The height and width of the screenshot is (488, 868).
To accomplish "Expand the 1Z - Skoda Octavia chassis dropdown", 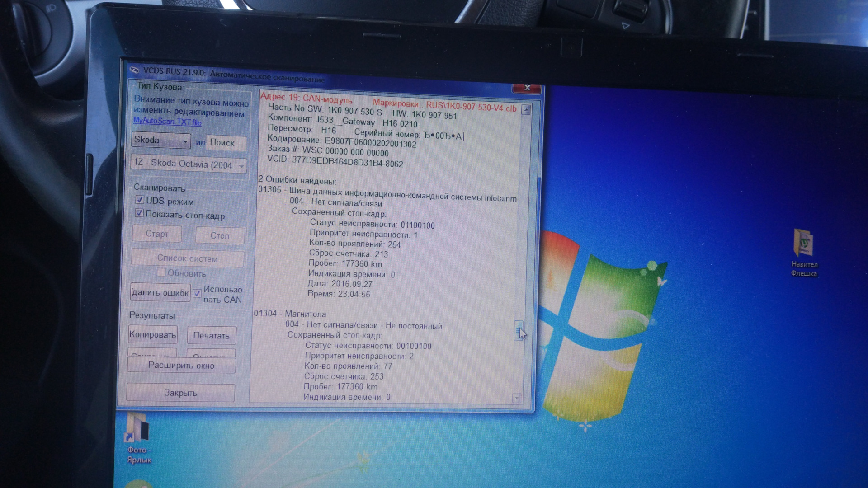I will coord(189,164).
